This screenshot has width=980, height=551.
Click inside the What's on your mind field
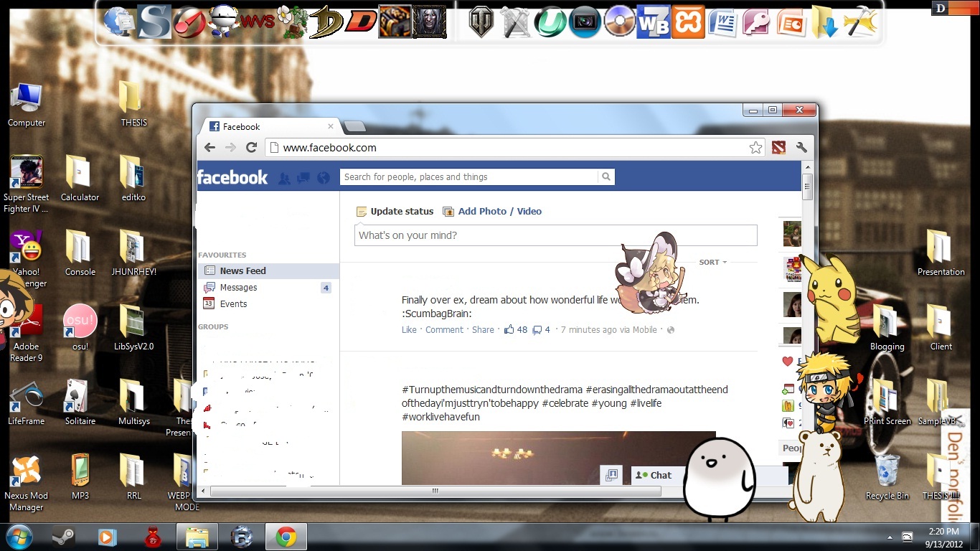pos(502,235)
